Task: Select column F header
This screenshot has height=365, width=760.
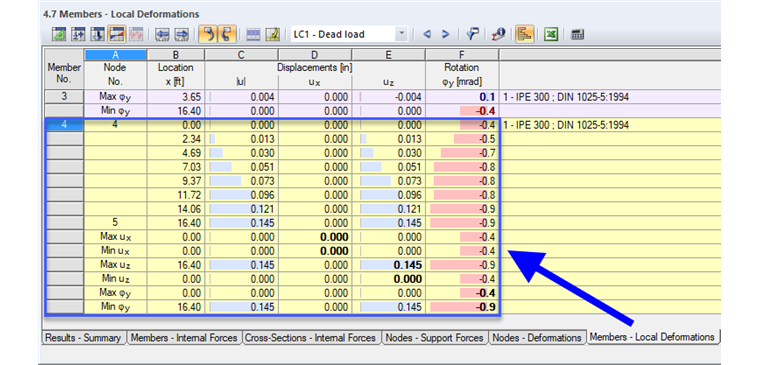Action: tap(462, 55)
